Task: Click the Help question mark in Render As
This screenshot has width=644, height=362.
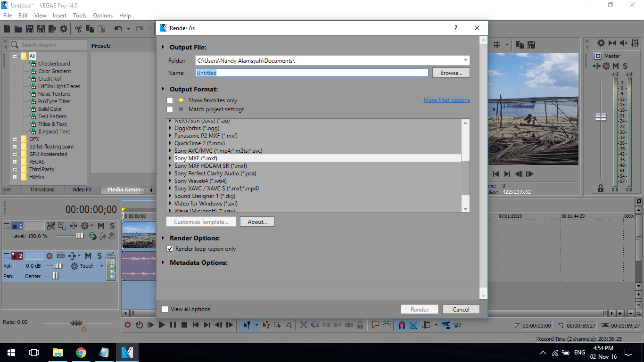Action: pyautogui.click(x=455, y=28)
